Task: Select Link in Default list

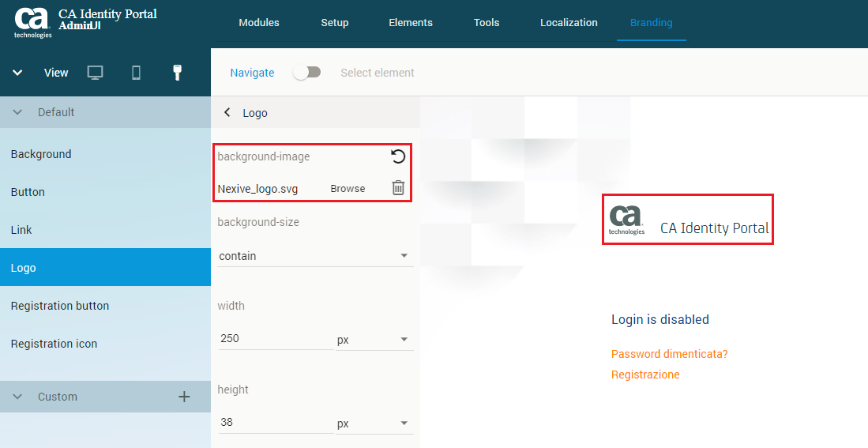Action: coord(105,230)
